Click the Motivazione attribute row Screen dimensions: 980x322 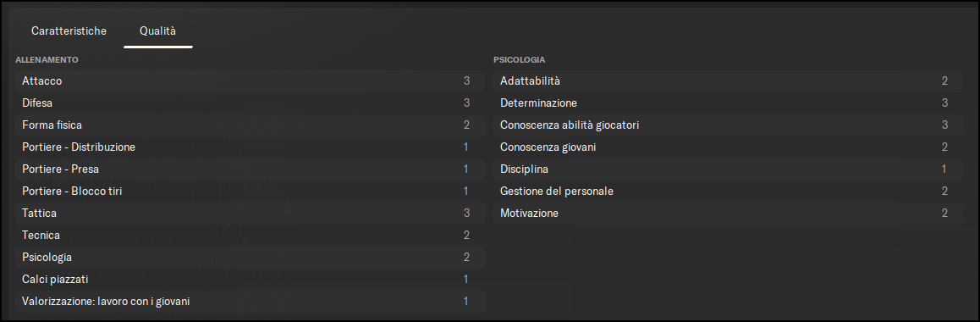pyautogui.click(x=728, y=214)
